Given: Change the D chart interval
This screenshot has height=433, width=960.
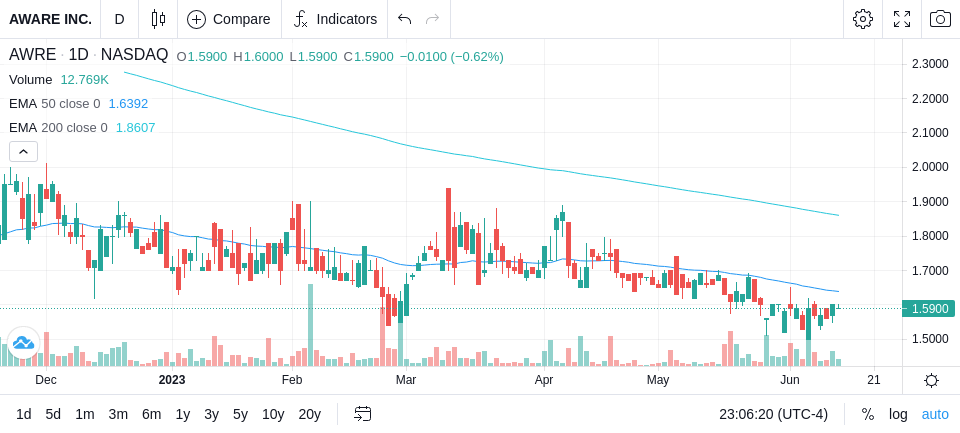Looking at the screenshot, I should 119,19.
